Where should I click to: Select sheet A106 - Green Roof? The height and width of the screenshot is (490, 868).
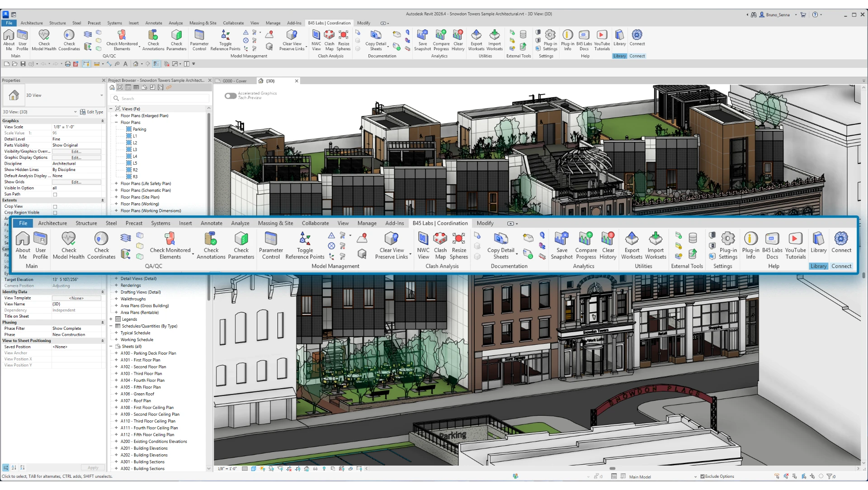137,394
